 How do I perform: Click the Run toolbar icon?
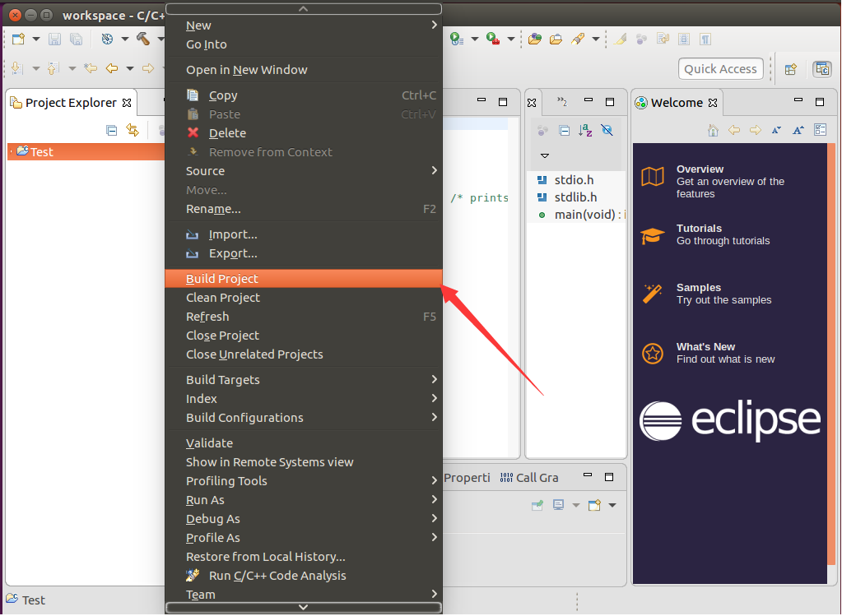point(456,39)
